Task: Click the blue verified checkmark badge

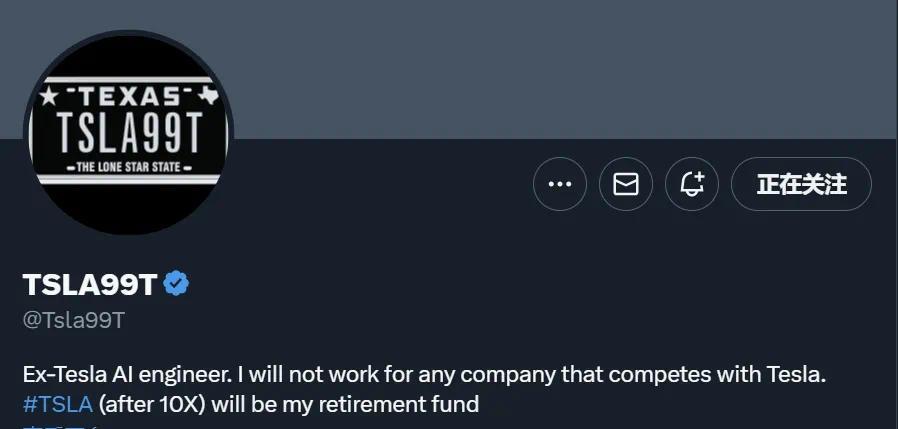Action: pos(177,284)
